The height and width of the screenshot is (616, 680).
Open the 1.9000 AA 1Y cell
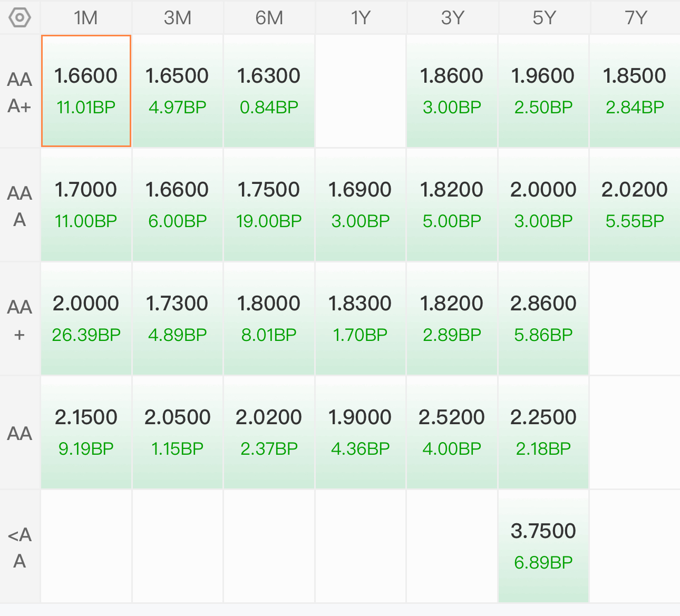point(361,433)
